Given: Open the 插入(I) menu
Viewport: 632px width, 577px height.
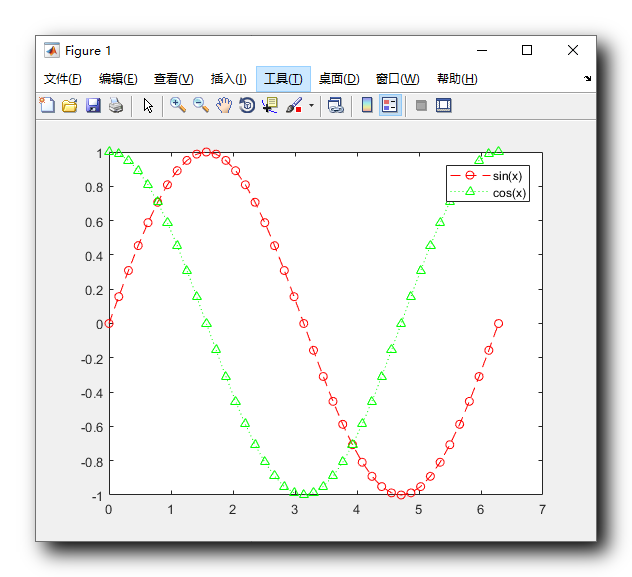Looking at the screenshot, I should click(229, 79).
